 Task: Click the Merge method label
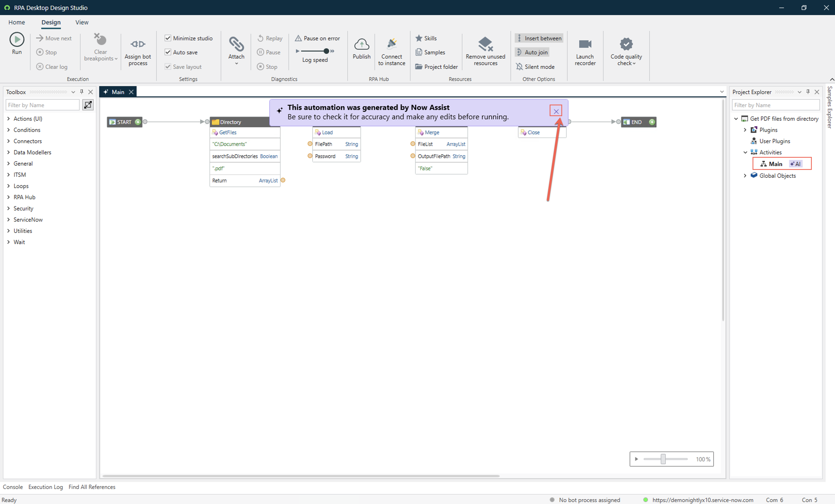coord(432,133)
